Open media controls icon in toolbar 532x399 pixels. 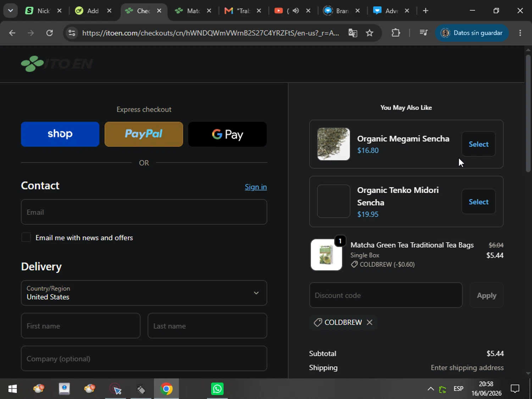423,33
